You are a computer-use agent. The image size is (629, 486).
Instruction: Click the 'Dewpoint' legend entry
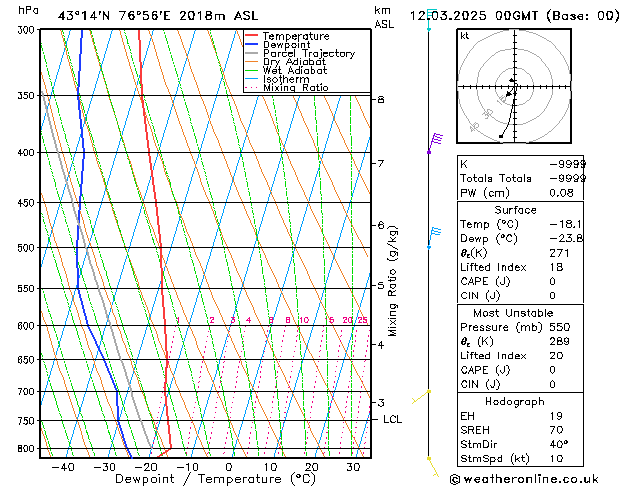[286, 45]
